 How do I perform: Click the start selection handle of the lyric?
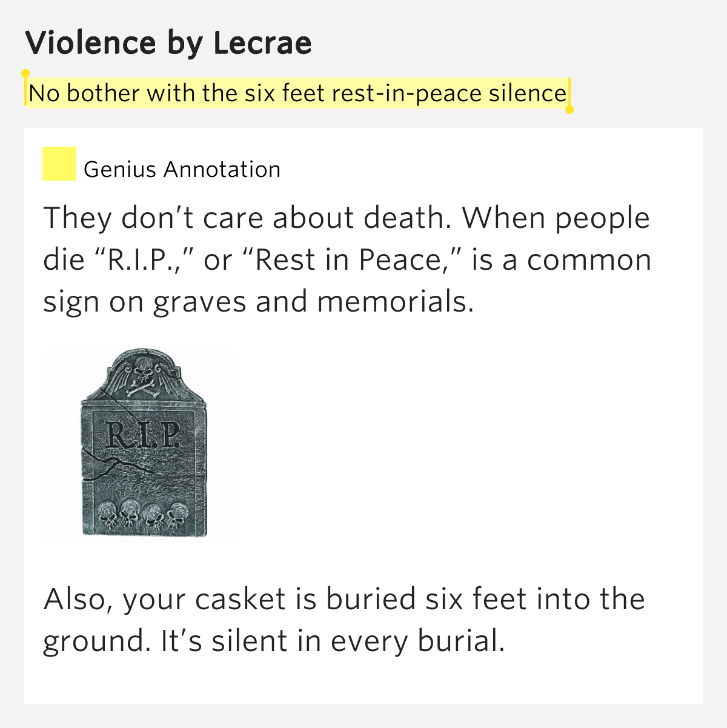click(x=25, y=74)
